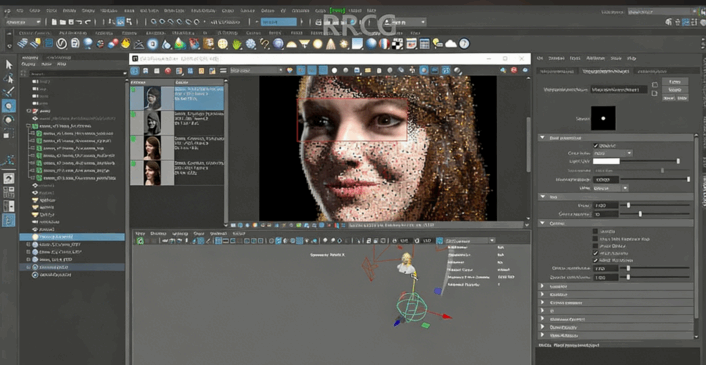This screenshot has height=365, width=706.
Task: Toggle the green checkbox on the second snapshot row
Action: point(133,115)
